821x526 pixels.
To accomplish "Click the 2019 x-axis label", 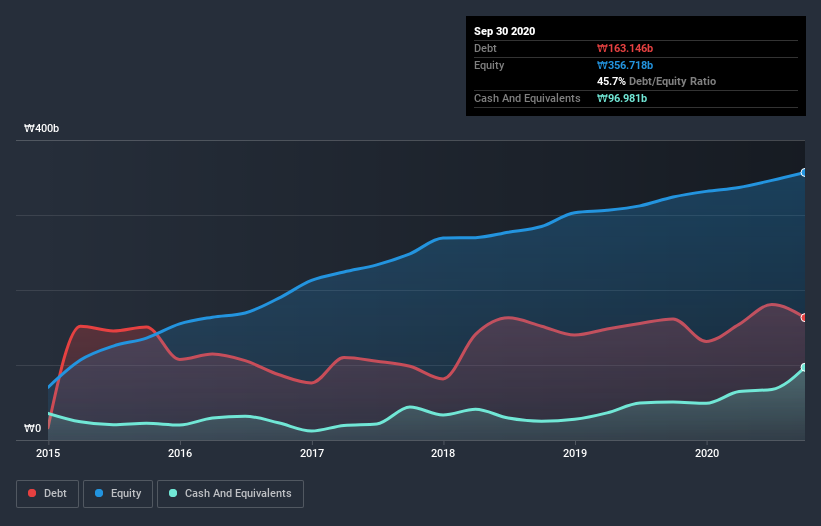I will click(575, 453).
